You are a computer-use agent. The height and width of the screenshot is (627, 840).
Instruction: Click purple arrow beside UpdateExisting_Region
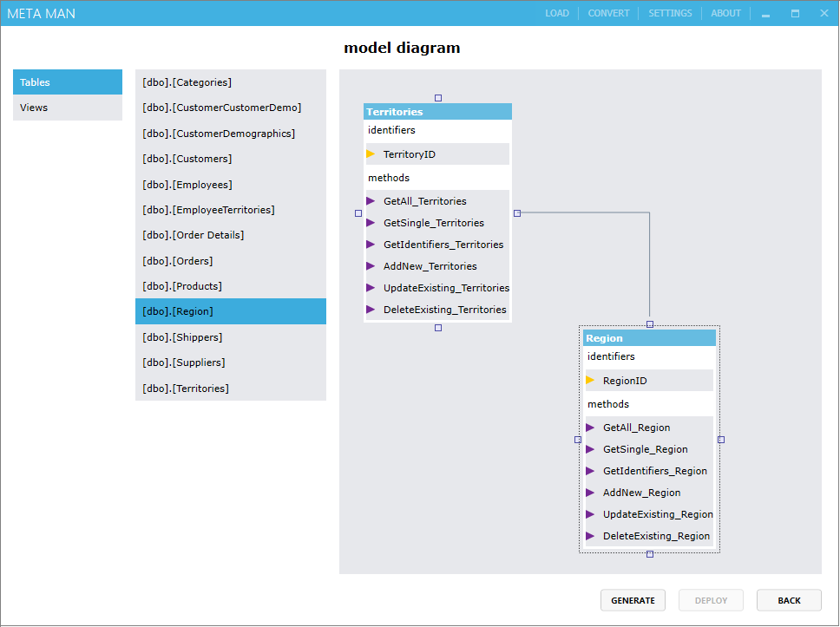(590, 514)
